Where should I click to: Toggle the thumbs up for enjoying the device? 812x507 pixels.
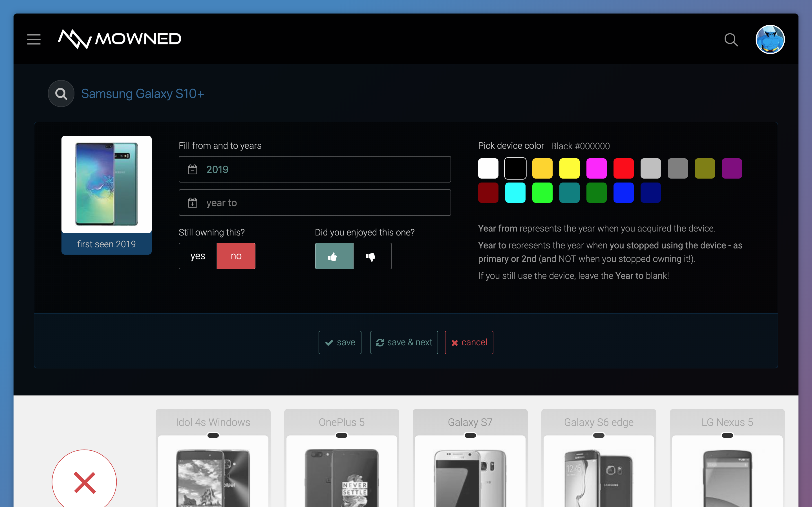334,256
